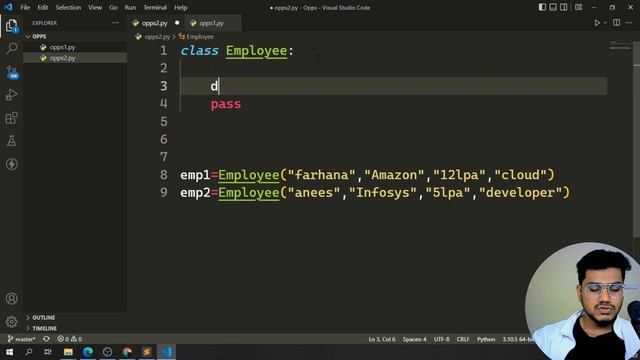640x360 pixels.
Task: Open the Edit menu
Action: (x=42, y=7)
